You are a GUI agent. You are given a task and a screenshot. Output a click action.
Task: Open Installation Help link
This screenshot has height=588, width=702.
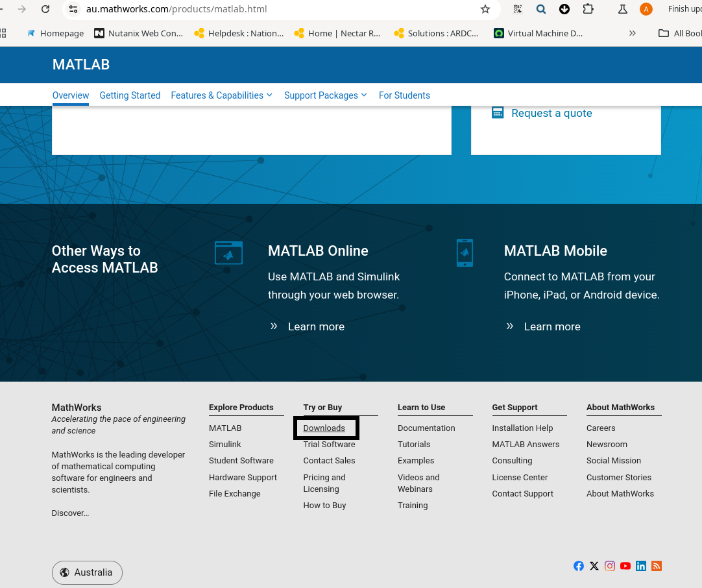pyautogui.click(x=522, y=428)
